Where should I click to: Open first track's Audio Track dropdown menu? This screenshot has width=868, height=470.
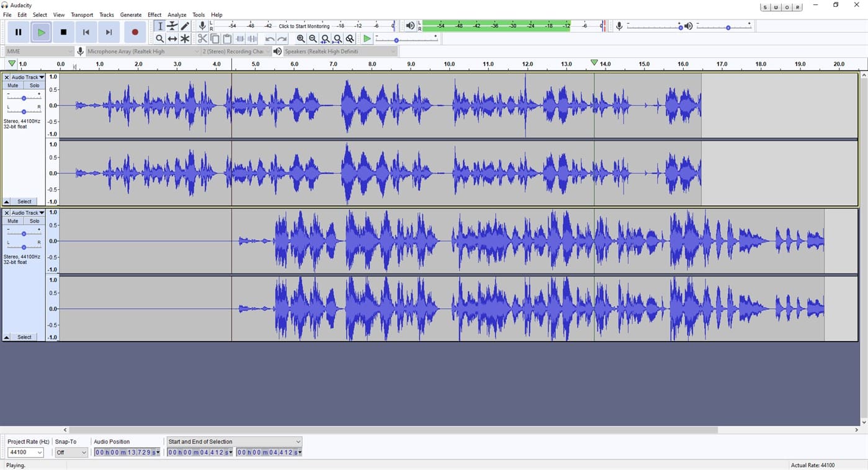tap(28, 78)
